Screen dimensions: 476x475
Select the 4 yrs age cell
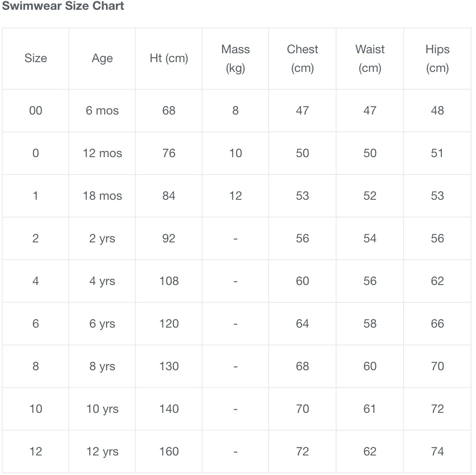click(102, 281)
